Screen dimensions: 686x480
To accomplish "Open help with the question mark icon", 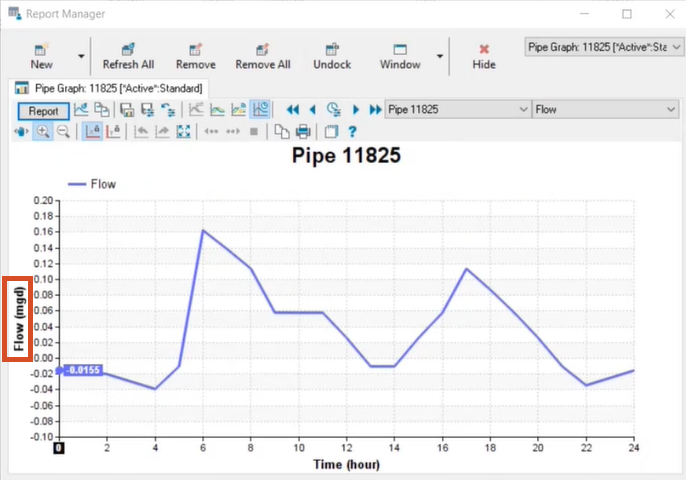I will coord(352,131).
